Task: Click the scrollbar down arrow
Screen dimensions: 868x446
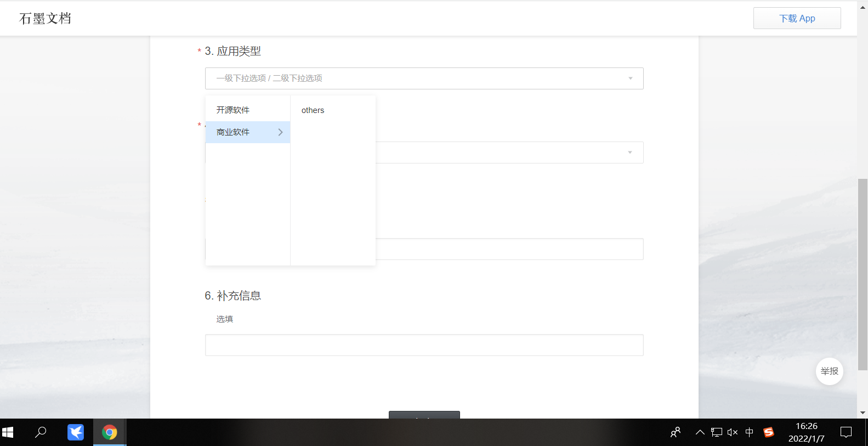Action: tap(863, 413)
